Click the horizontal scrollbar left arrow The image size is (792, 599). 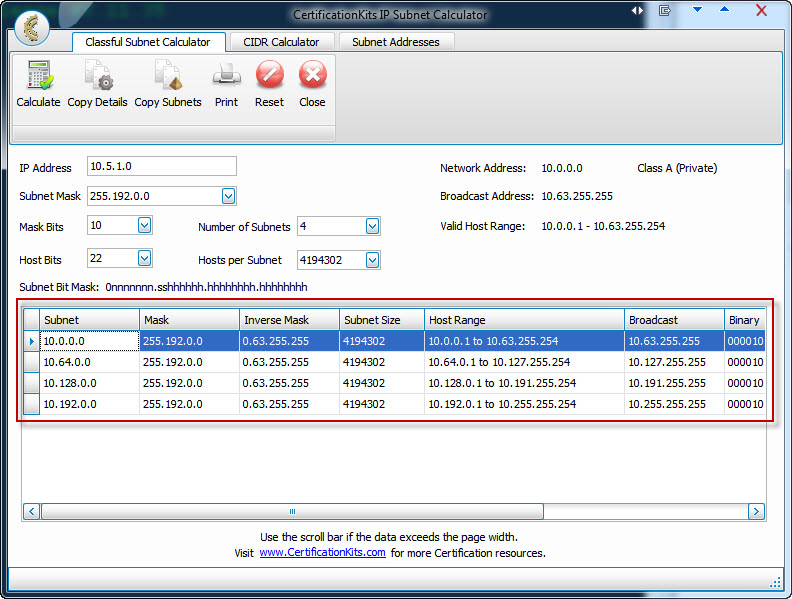coord(31,512)
